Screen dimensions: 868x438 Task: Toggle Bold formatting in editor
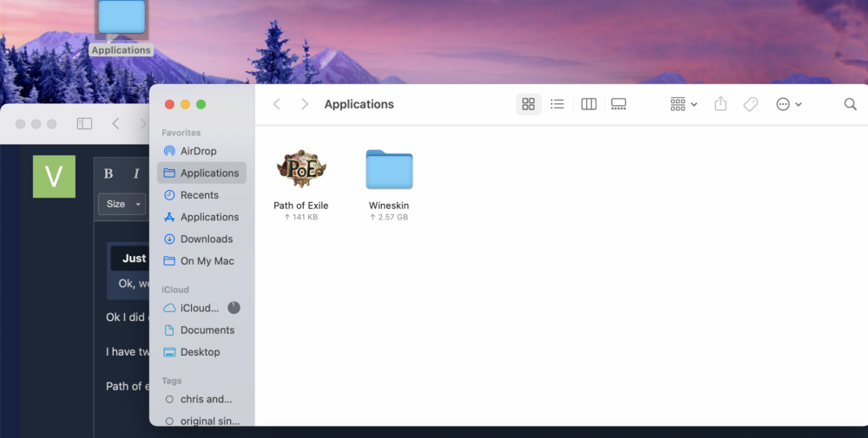[108, 173]
